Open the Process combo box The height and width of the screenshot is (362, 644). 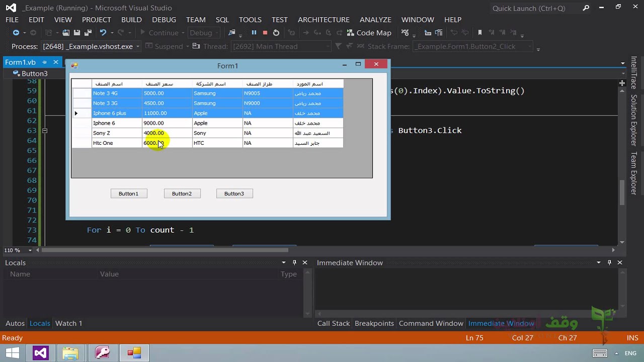(x=90, y=46)
